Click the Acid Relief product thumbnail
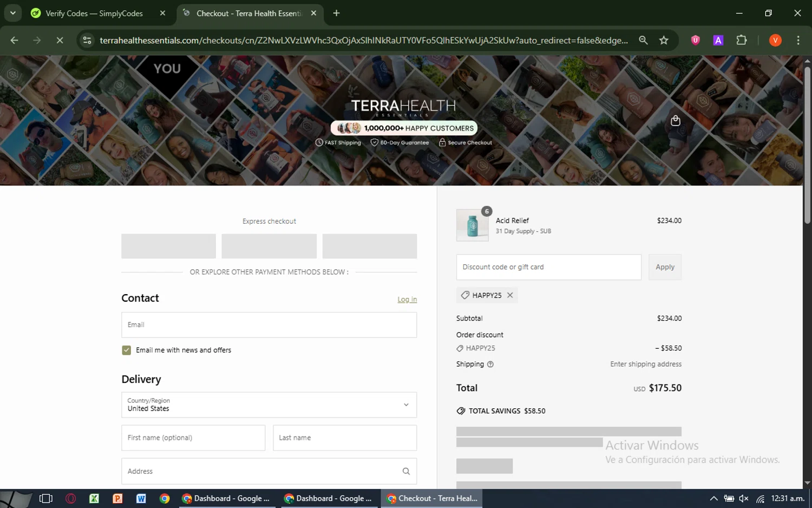The width and height of the screenshot is (812, 508). (x=472, y=225)
